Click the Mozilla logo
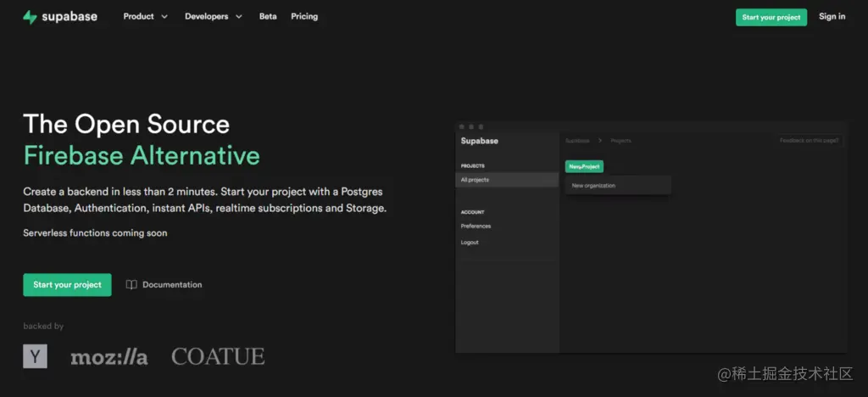Image resolution: width=868 pixels, height=397 pixels. pos(109,358)
